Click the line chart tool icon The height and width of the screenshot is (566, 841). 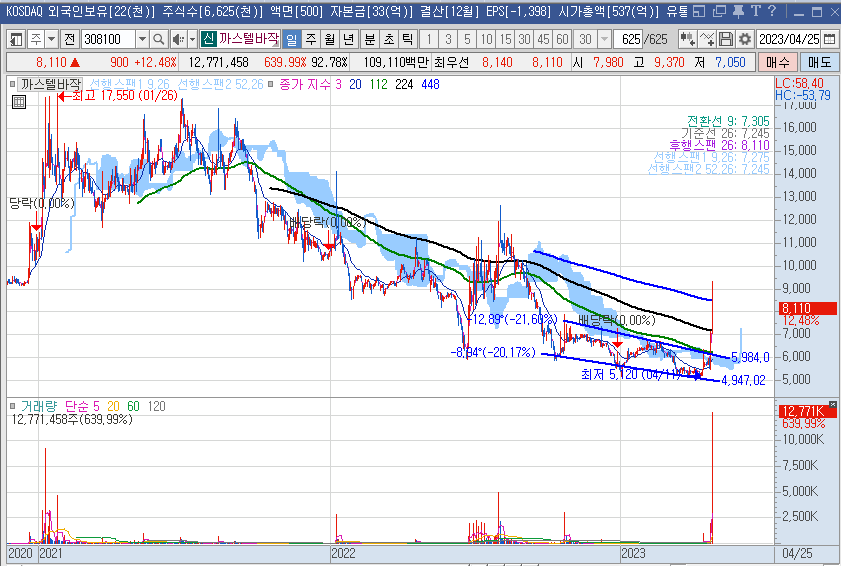click(x=707, y=39)
